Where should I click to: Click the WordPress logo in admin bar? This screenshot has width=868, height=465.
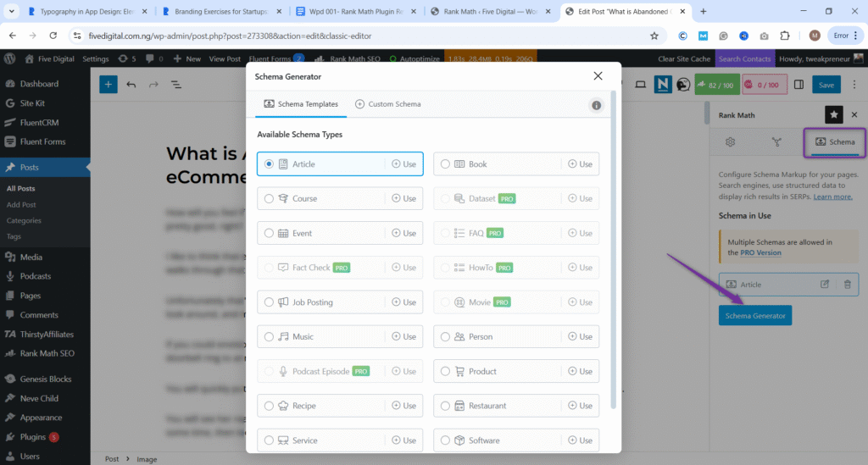coord(9,58)
